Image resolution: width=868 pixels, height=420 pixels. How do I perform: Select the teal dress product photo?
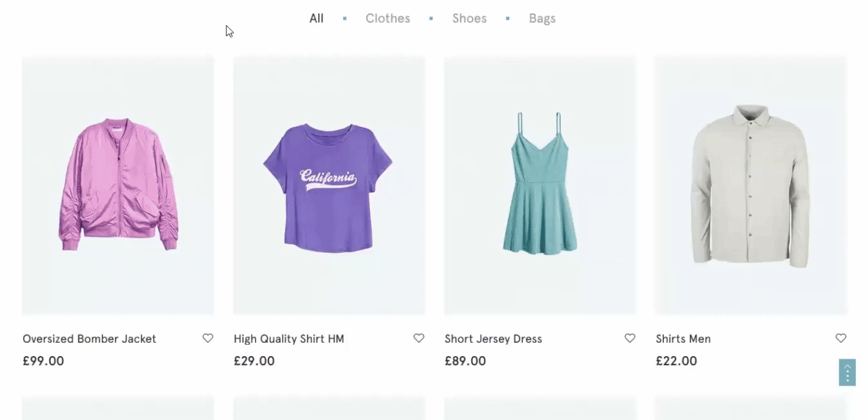click(x=540, y=183)
